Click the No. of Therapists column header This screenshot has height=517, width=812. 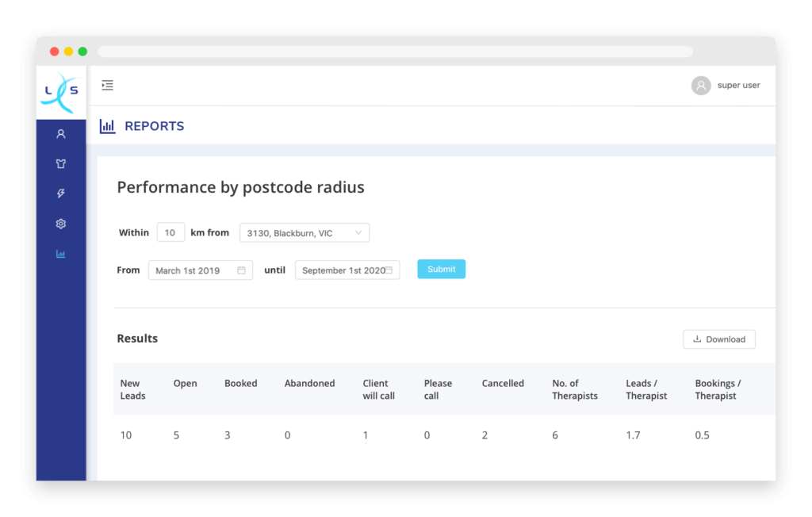tap(575, 389)
